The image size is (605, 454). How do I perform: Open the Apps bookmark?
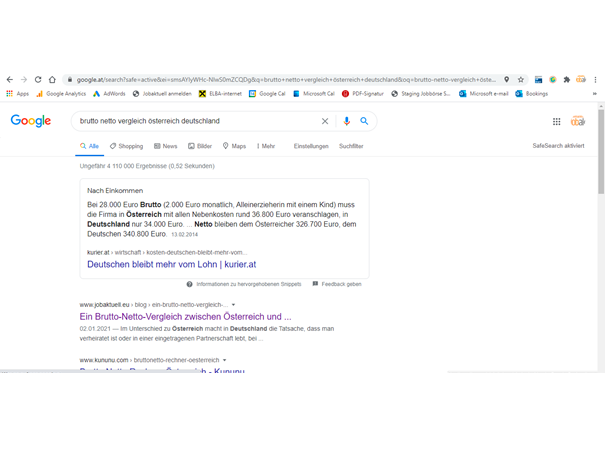tap(18, 94)
